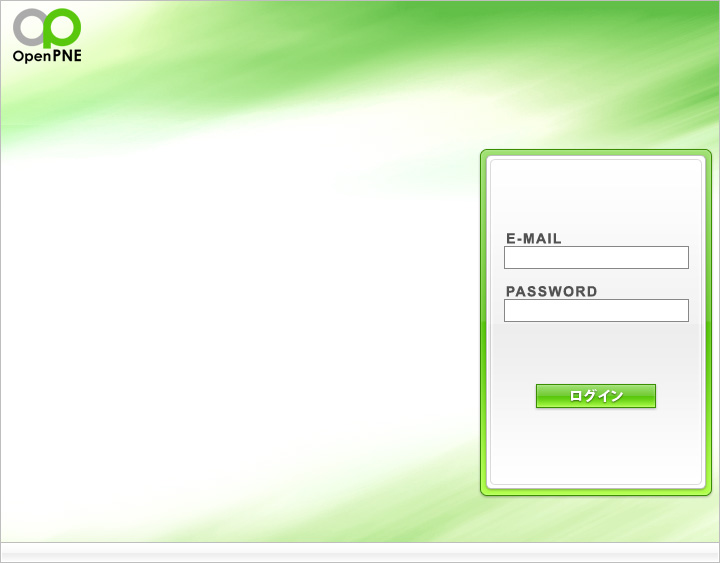Click the PASSWORD label text
Screen dimensions: 720x563
551,291
